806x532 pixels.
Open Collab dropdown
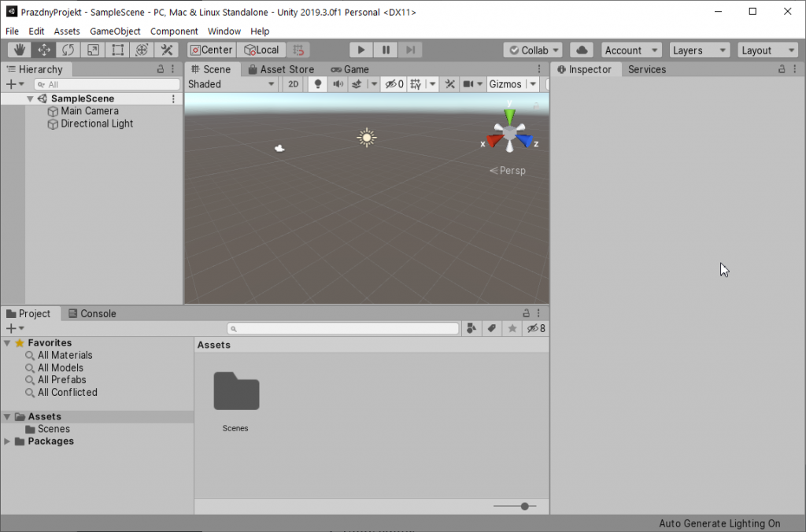click(x=533, y=50)
